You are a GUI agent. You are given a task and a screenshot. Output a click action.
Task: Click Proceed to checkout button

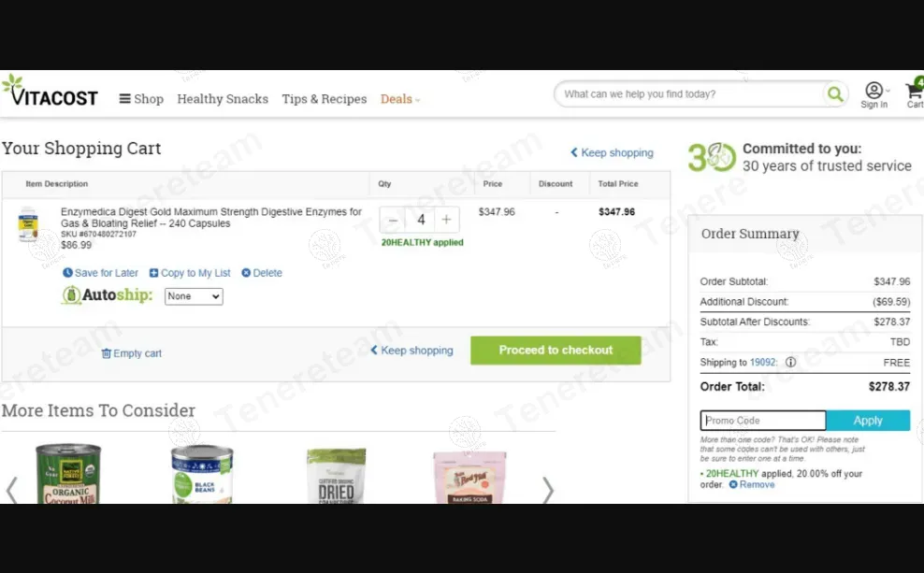(556, 351)
